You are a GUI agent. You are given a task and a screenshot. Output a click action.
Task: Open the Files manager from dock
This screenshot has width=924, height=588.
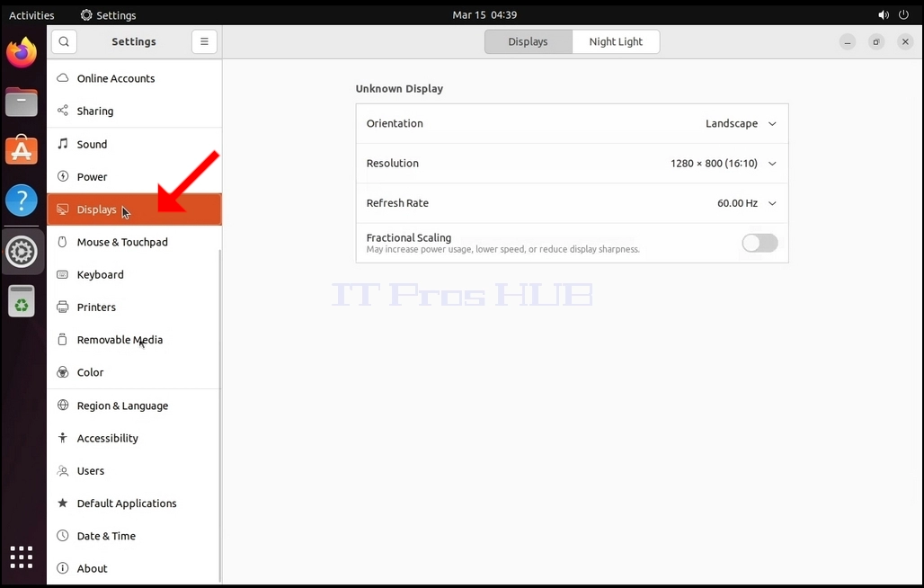(22, 102)
